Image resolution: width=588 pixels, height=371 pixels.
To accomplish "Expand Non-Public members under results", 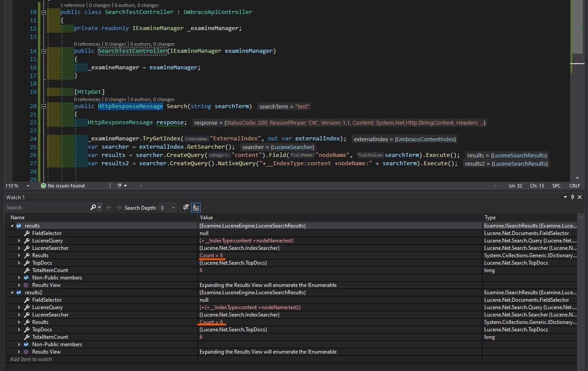I will click(x=19, y=278).
